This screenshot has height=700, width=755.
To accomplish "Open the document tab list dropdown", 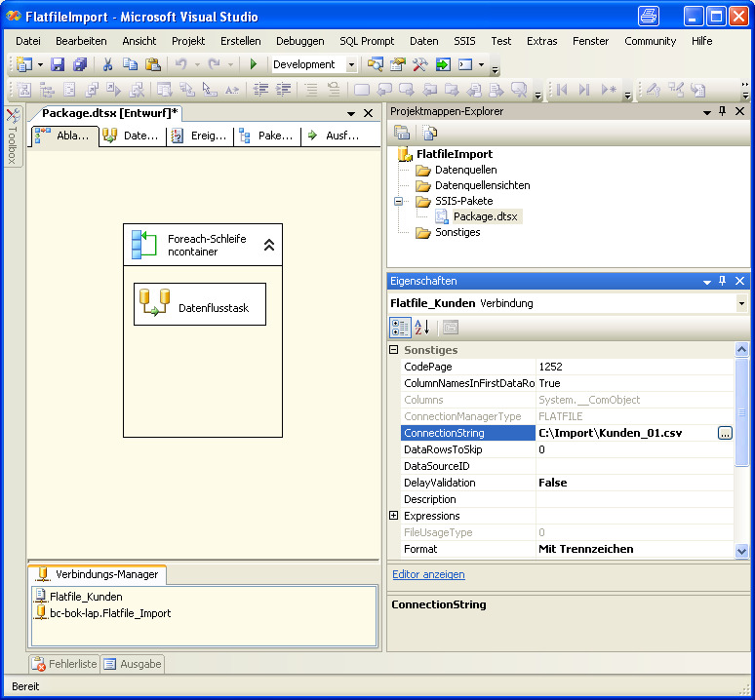I will pos(351,113).
